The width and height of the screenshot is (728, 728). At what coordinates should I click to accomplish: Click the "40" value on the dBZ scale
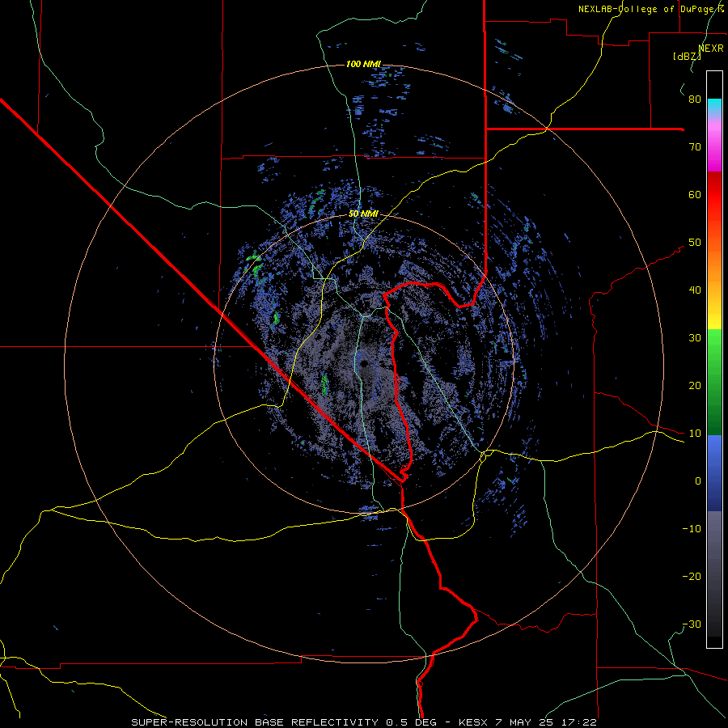(x=695, y=290)
